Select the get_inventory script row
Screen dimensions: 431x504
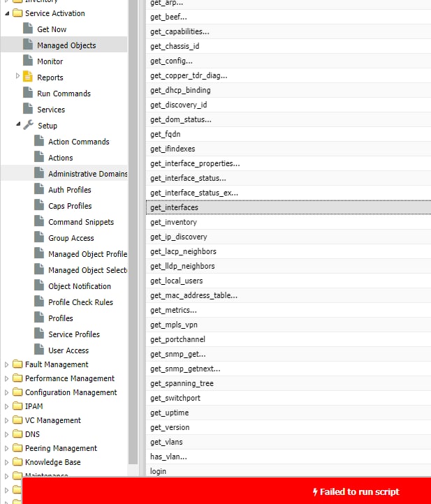coord(288,222)
